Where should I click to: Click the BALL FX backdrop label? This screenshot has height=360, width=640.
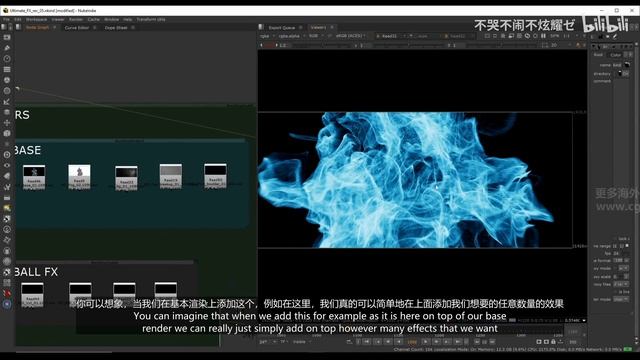[x=36, y=272]
